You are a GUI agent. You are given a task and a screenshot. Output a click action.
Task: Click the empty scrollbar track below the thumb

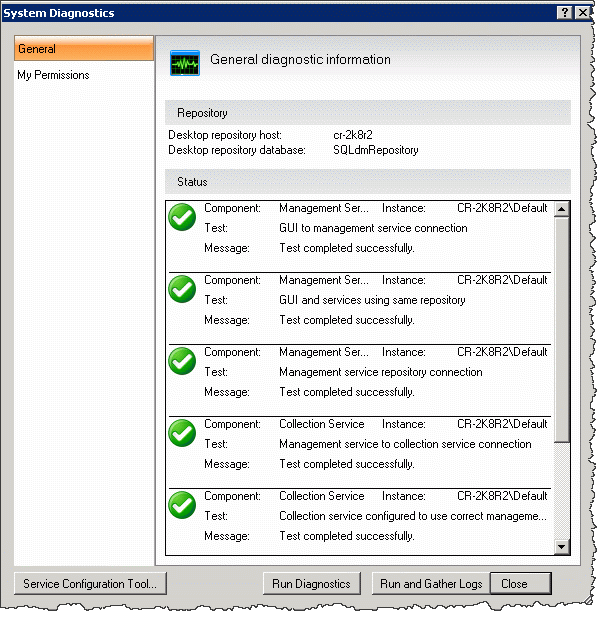click(x=562, y=491)
